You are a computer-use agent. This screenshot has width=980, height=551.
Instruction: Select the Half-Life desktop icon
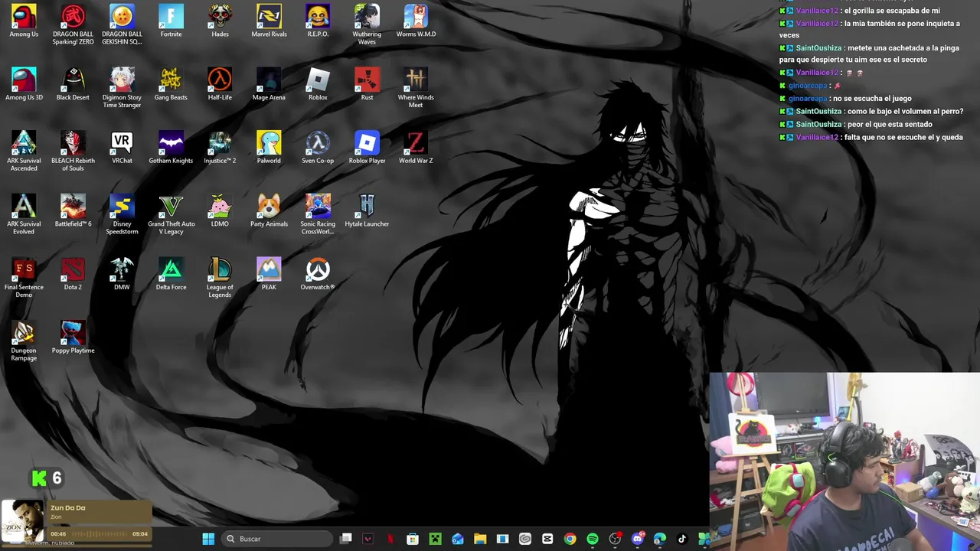(x=220, y=84)
